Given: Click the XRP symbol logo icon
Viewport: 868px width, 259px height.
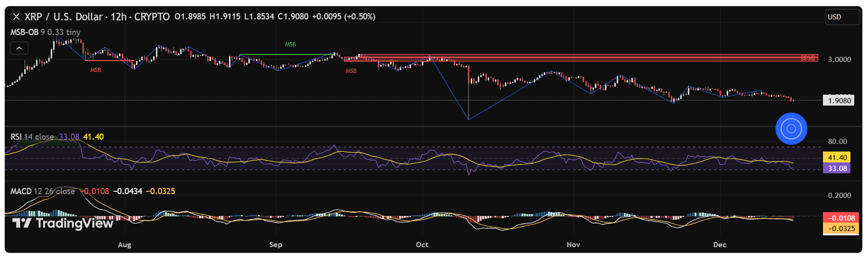Looking at the screenshot, I should (x=16, y=17).
